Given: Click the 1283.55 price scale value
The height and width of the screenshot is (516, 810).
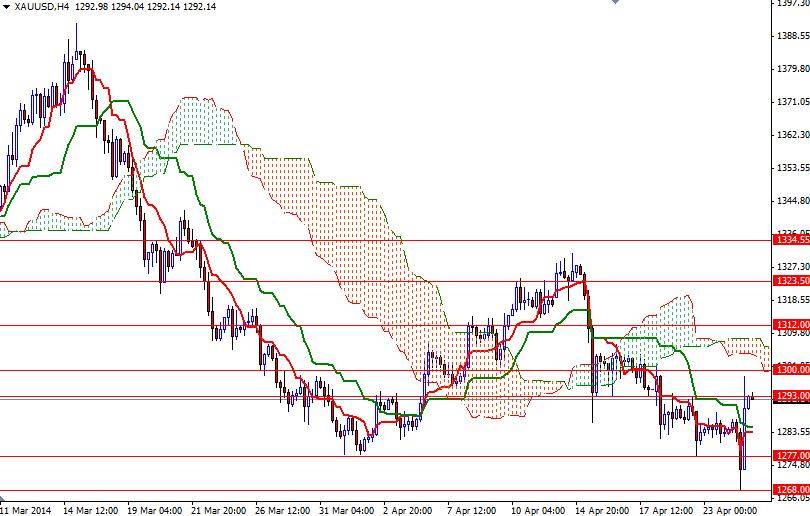Looking at the screenshot, I should (x=793, y=432).
